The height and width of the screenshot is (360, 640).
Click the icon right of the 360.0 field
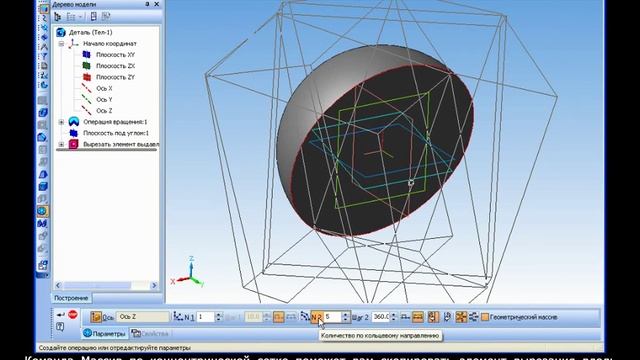[x=405, y=317]
